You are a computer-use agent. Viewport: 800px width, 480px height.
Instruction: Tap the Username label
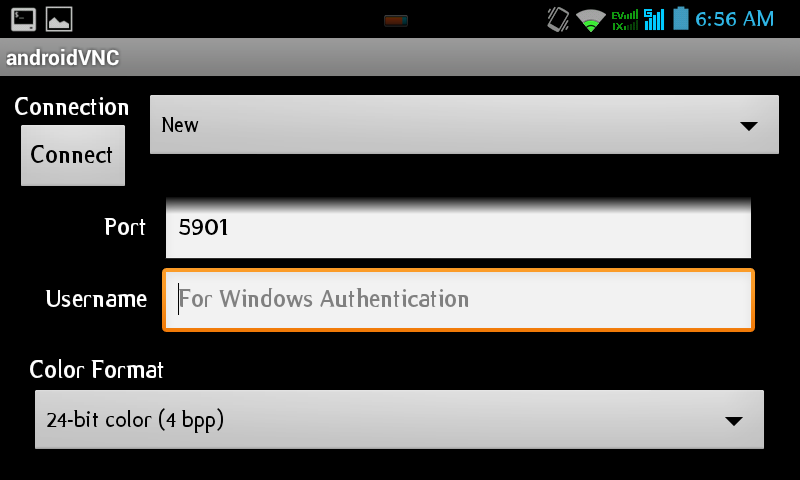click(x=96, y=299)
